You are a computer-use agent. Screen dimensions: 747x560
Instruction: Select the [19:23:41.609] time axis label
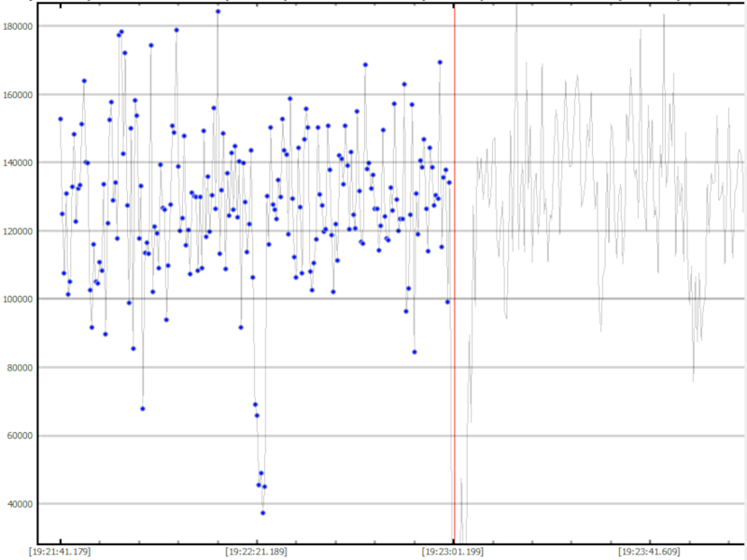(x=650, y=552)
